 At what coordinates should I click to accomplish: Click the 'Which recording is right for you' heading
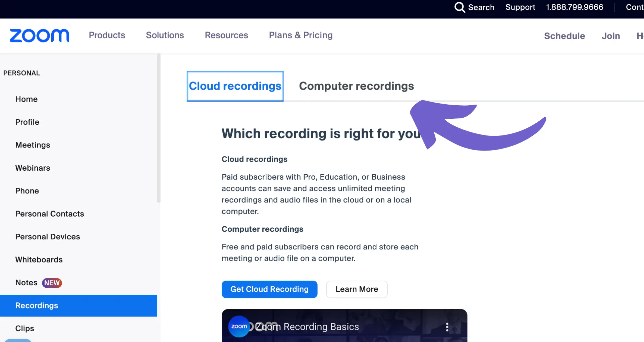point(321,134)
